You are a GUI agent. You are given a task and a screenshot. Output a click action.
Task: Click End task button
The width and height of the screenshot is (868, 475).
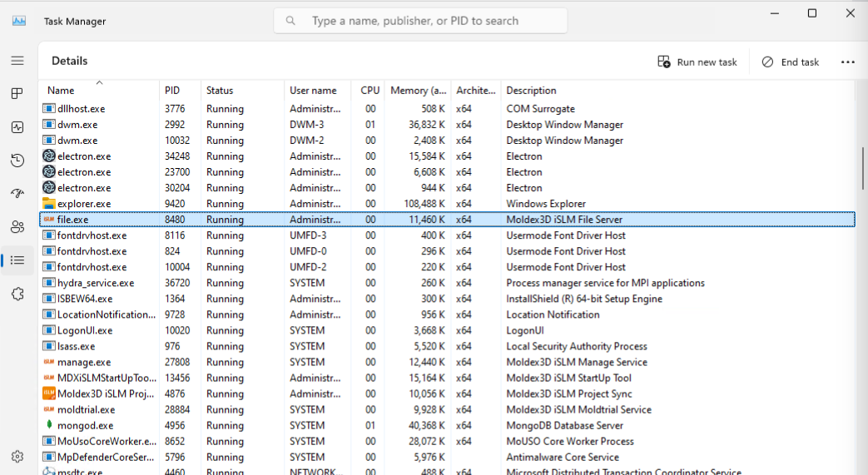click(790, 62)
